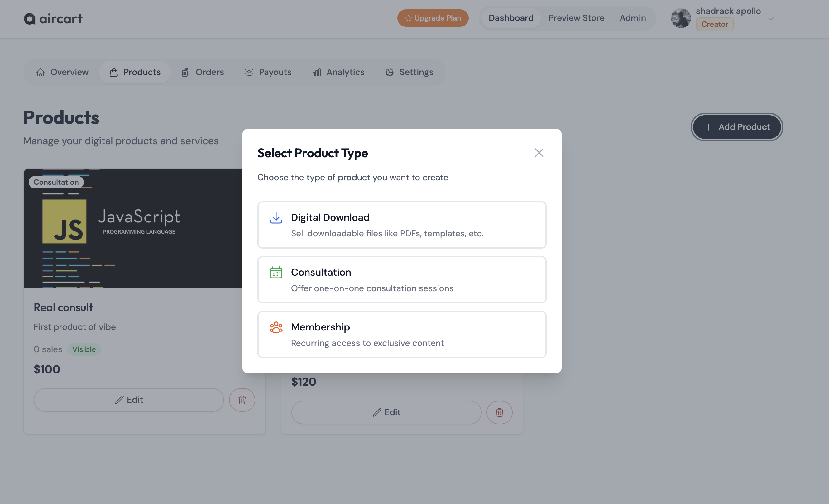
Task: Open the Preview Store link
Action: coord(576,18)
